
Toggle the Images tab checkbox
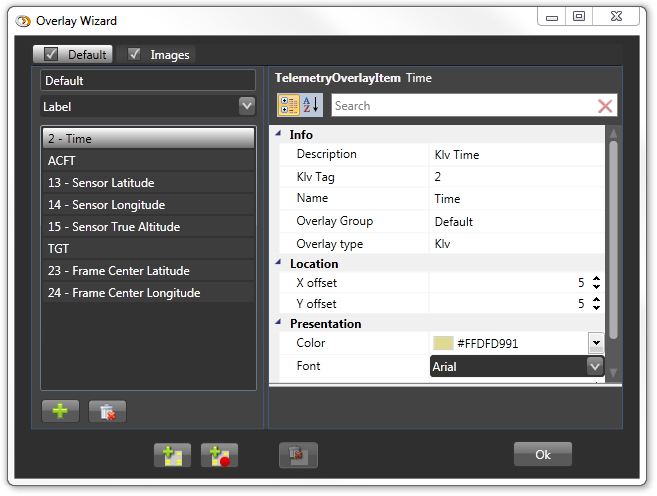134,54
